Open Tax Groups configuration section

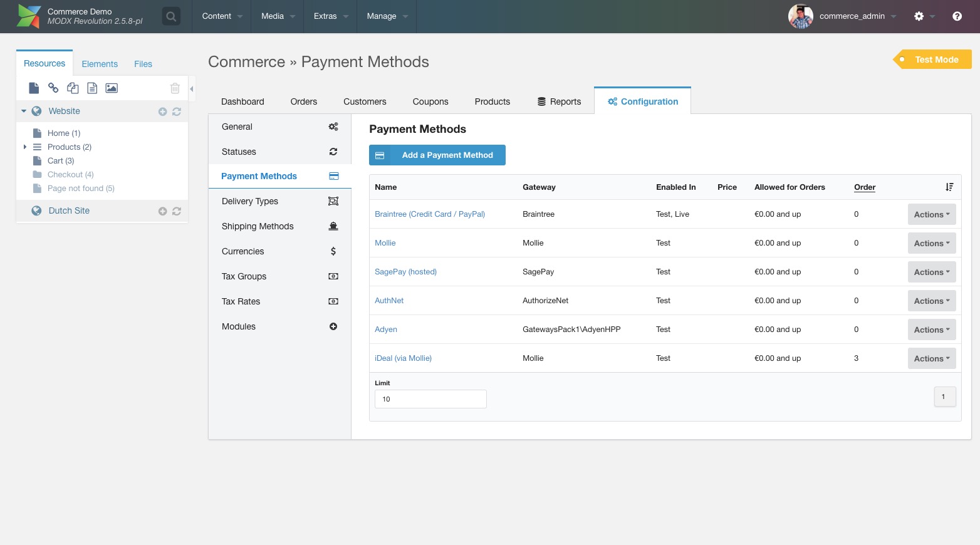280,276
